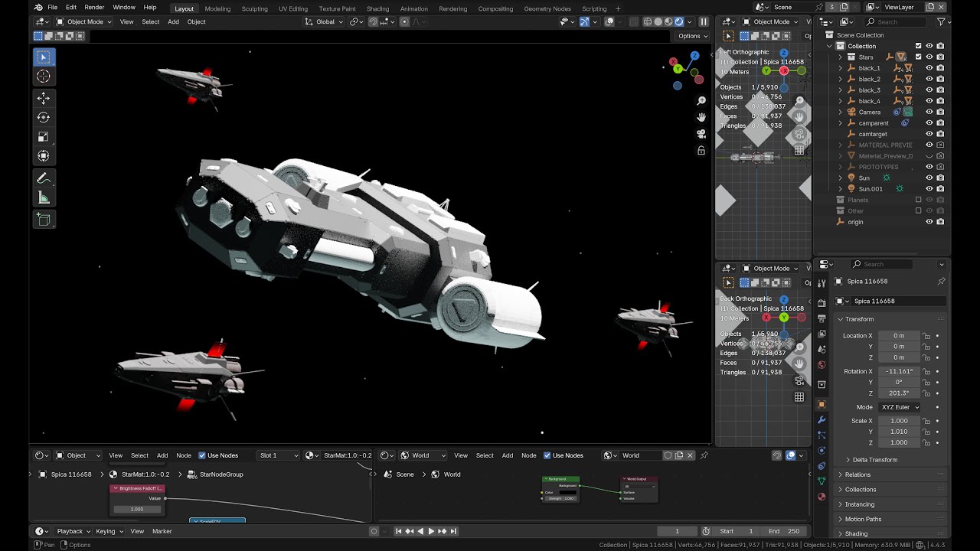Toggle the gizmo visibility button

tap(584, 21)
